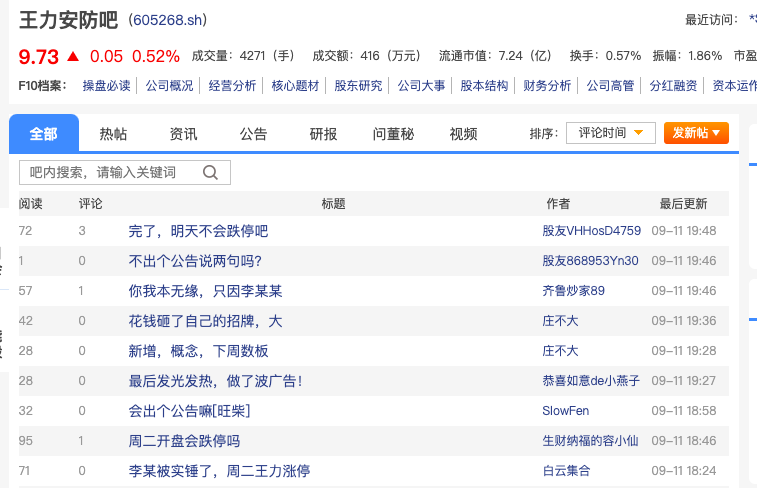Click timestamp 09-11 19:48
The width and height of the screenshot is (757, 488).
pos(684,231)
